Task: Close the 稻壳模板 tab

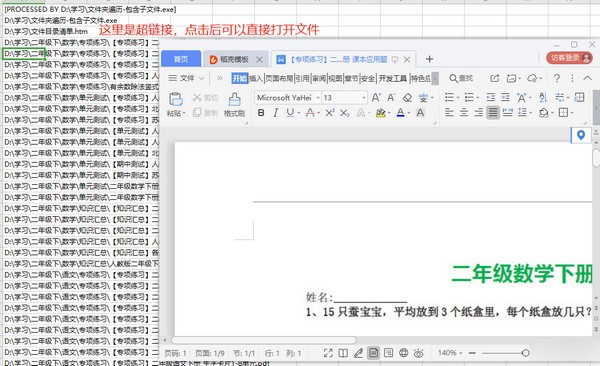Action: [x=259, y=59]
